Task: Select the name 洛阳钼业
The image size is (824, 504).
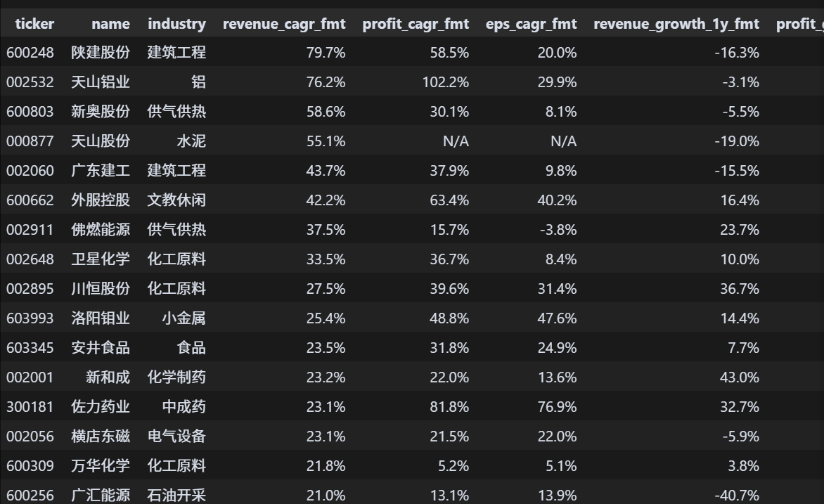Action: coord(101,318)
